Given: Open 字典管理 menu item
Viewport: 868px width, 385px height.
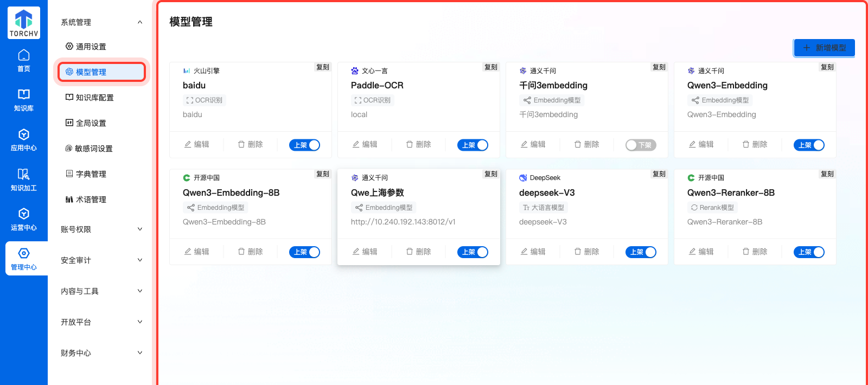Looking at the screenshot, I should click(x=101, y=174).
